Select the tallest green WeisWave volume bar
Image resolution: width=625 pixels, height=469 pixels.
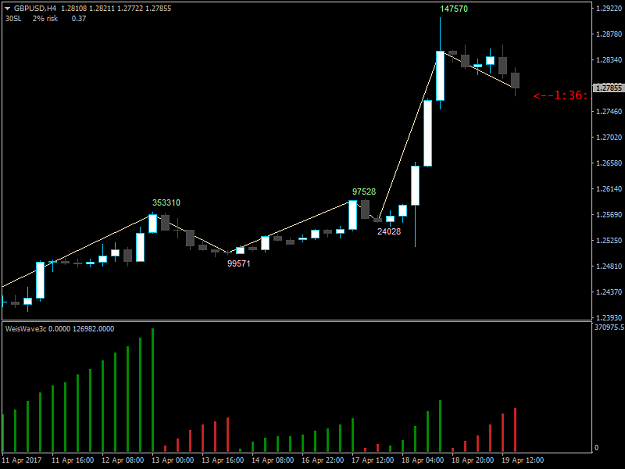pyautogui.click(x=153, y=390)
